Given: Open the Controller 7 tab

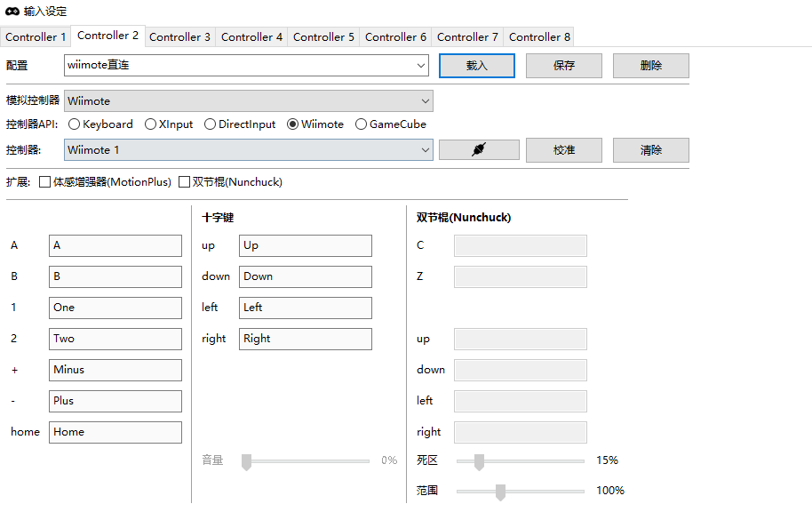Looking at the screenshot, I should point(467,37).
